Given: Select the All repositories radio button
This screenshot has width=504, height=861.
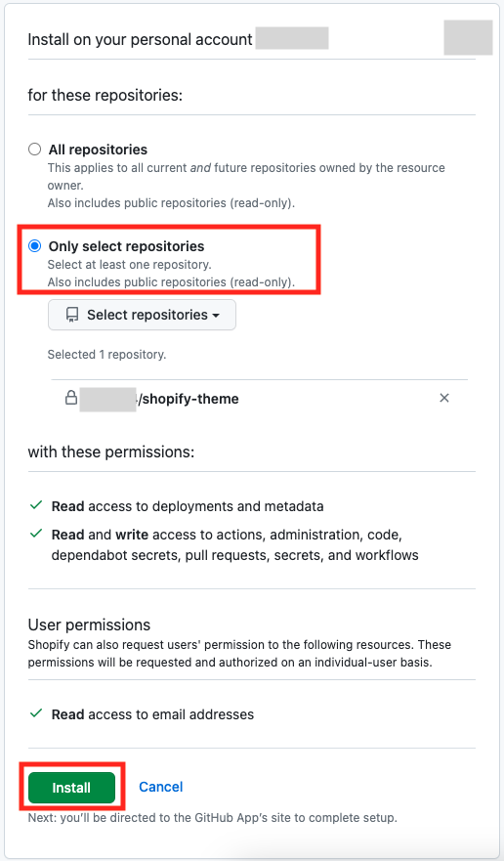Looking at the screenshot, I should click(x=34, y=150).
